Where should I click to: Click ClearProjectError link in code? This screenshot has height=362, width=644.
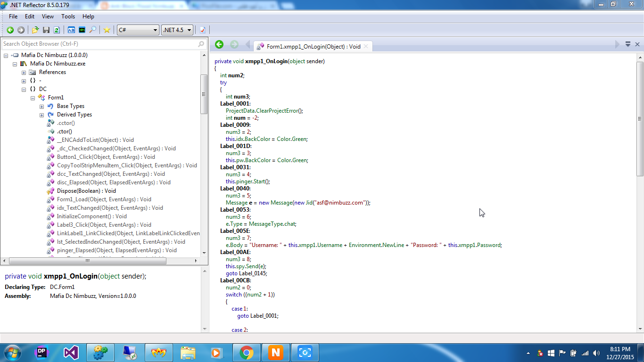pyautogui.click(x=277, y=111)
